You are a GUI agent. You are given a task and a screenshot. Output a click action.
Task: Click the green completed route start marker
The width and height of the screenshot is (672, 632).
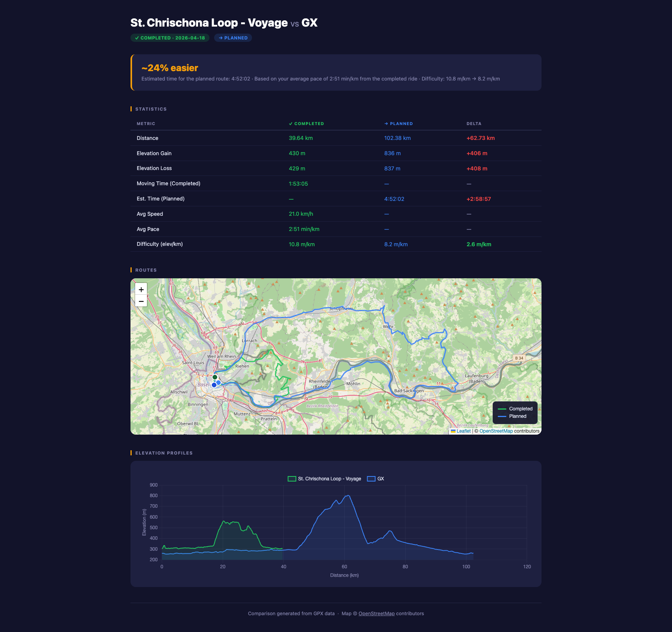point(215,377)
